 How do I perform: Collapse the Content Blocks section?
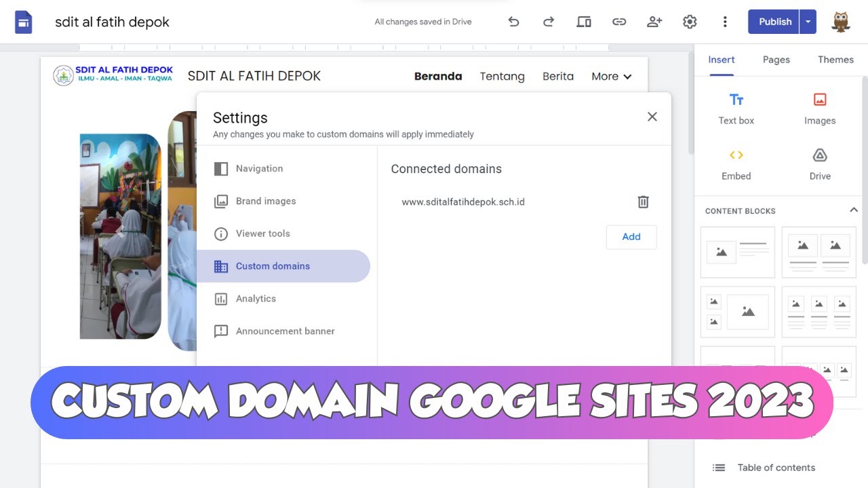(854, 210)
